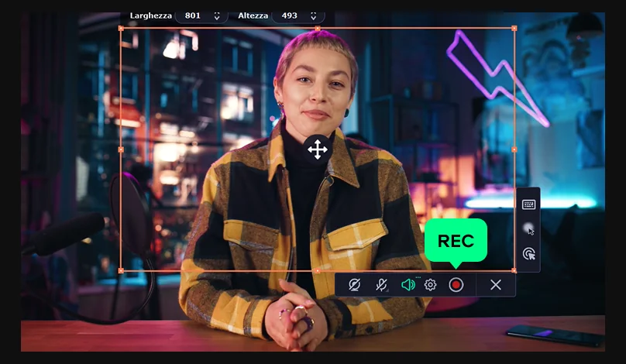Viewport: 626px width, 364px height.
Task: Enable the mouse click effect icon
Action: point(529,253)
